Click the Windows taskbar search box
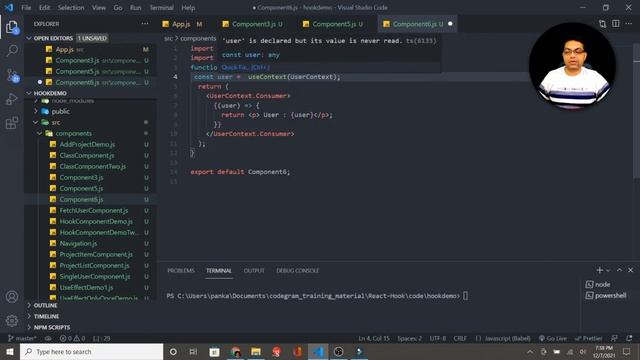 (91, 351)
